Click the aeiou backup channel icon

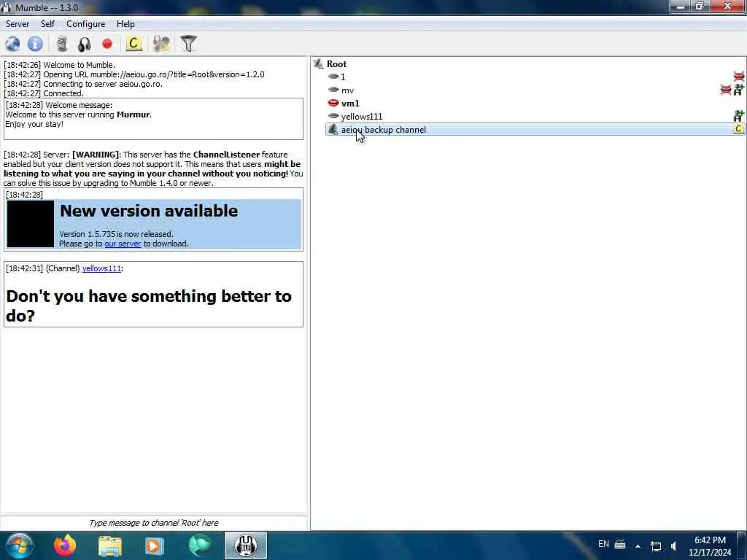point(333,129)
